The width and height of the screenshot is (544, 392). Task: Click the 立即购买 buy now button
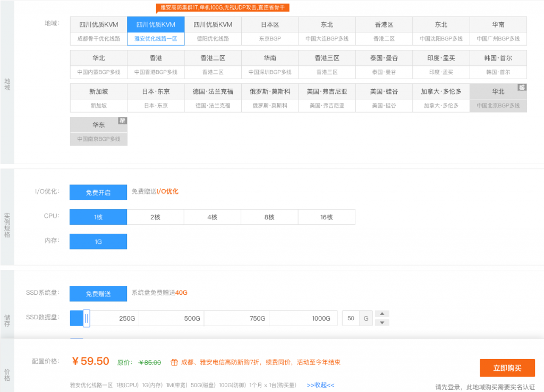507,368
